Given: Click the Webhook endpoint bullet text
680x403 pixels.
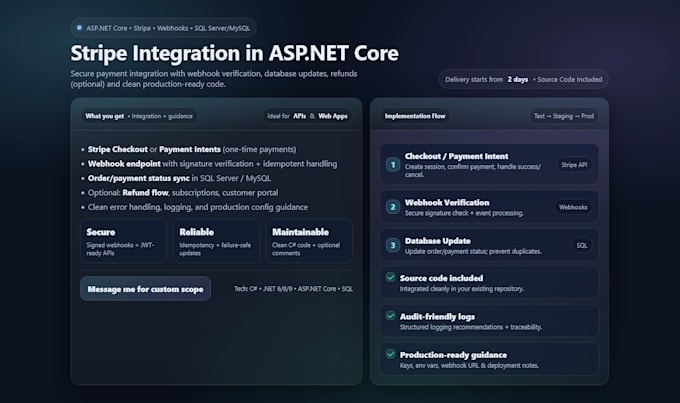Looking at the screenshot, I should pos(212,164).
